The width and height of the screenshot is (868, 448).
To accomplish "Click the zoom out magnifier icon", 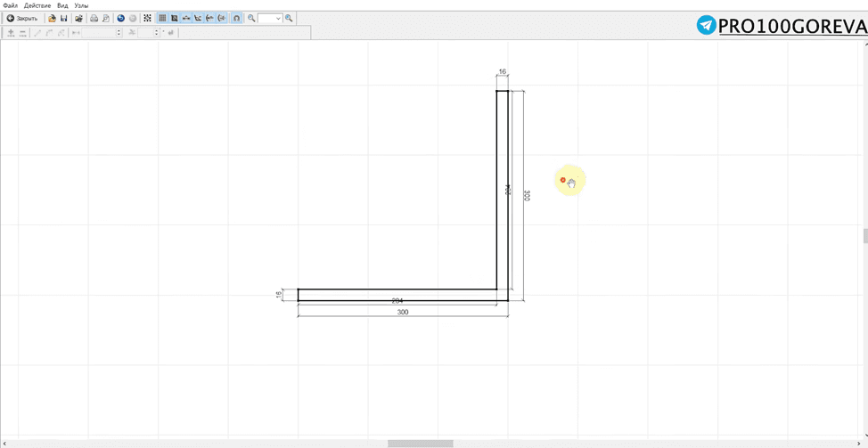I will coord(251,18).
